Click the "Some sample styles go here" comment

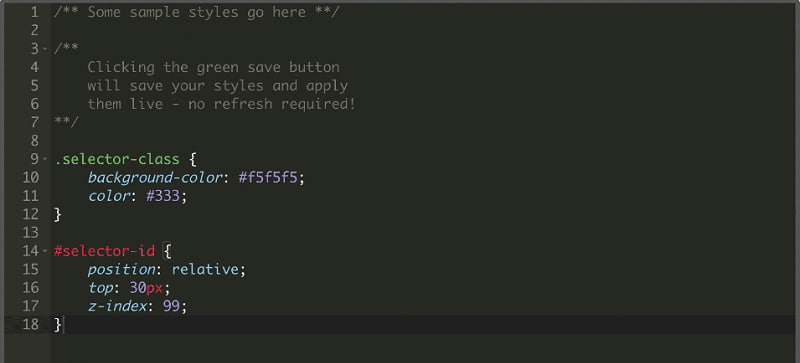(x=196, y=12)
